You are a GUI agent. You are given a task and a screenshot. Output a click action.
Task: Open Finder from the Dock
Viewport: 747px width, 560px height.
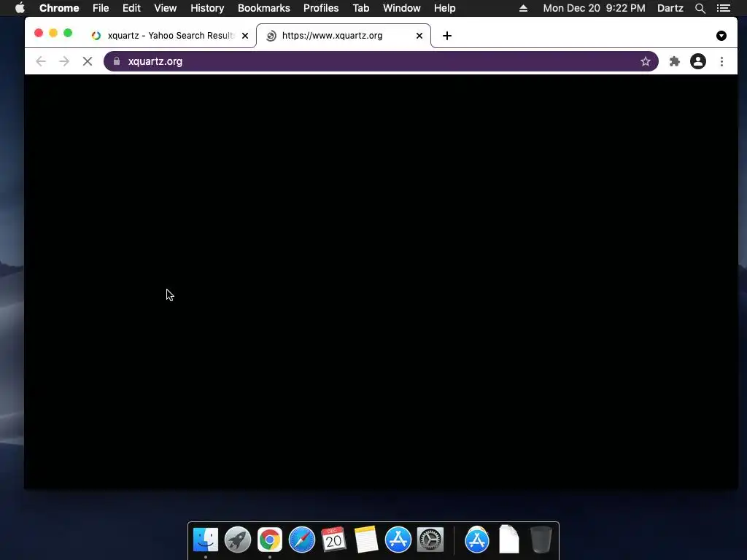[x=206, y=540]
